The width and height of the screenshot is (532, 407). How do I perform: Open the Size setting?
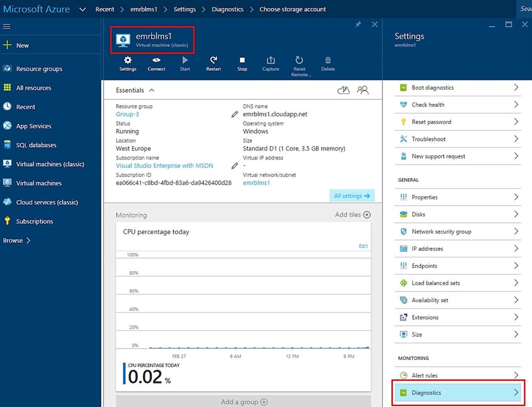(x=457, y=335)
